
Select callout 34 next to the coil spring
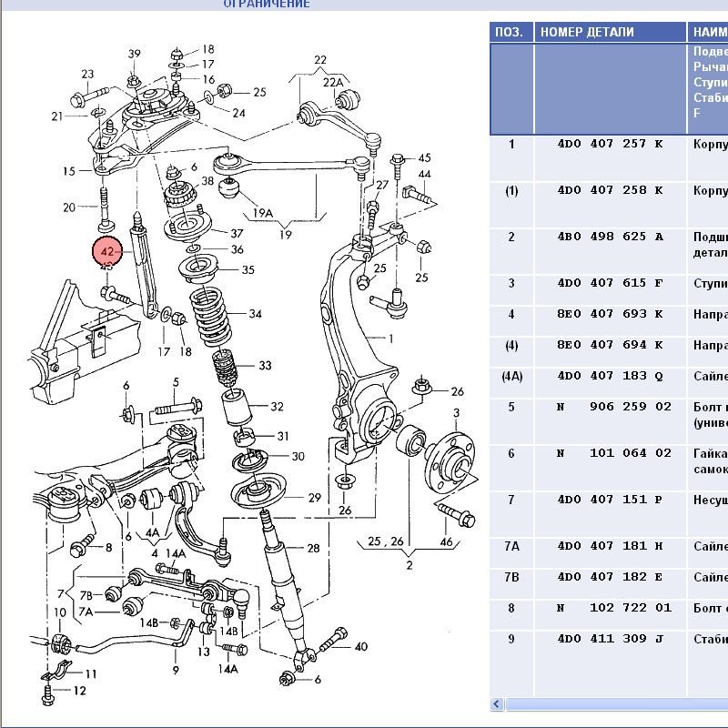(255, 315)
